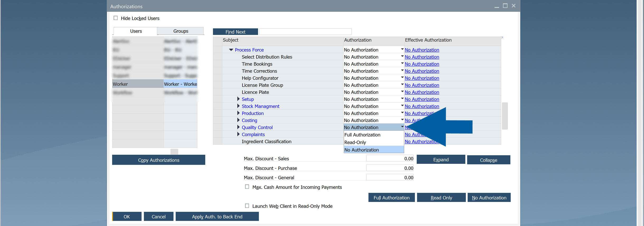Close the Authorizations window
Image resolution: width=644 pixels, height=226 pixels.
point(513,6)
